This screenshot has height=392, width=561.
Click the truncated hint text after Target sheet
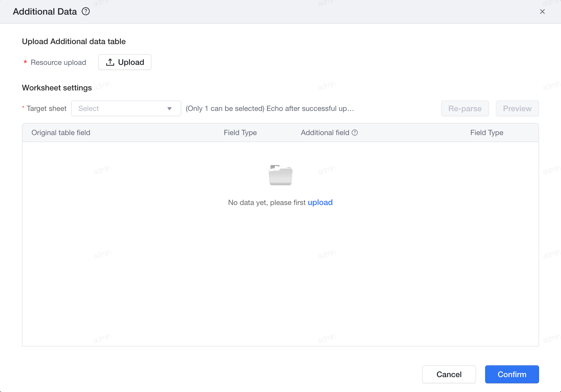click(x=270, y=108)
